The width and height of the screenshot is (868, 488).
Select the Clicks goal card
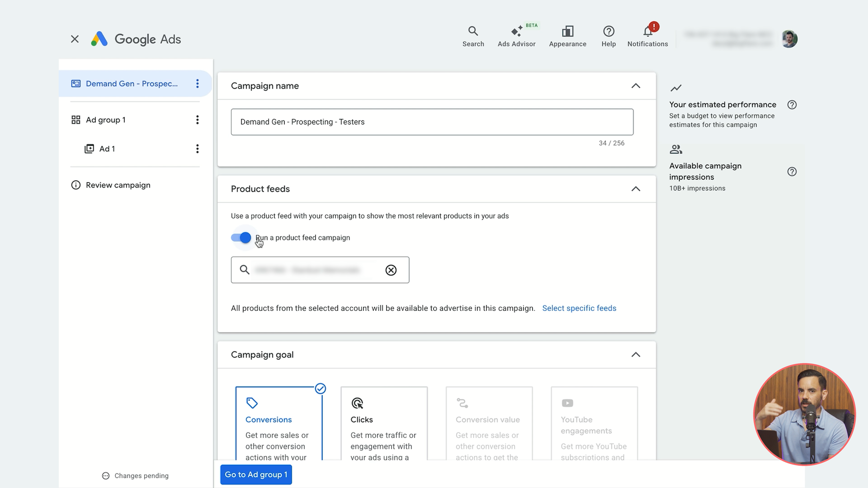[x=384, y=424]
